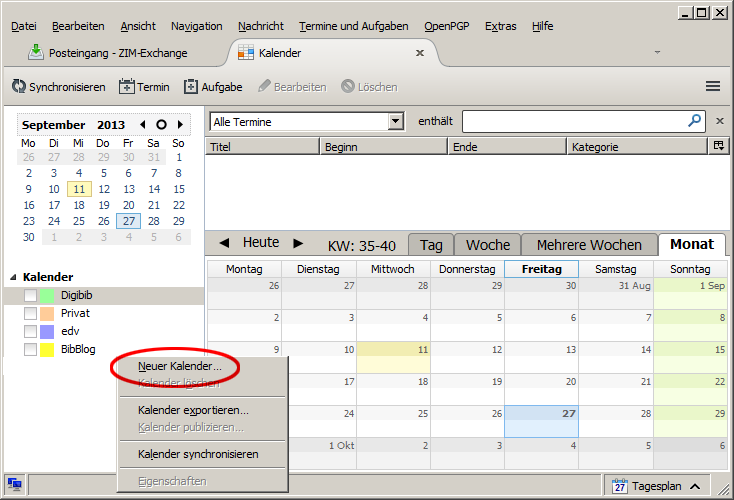Image resolution: width=734 pixels, height=500 pixels.
Task: Go to today in mini calendar
Action: tap(161, 125)
